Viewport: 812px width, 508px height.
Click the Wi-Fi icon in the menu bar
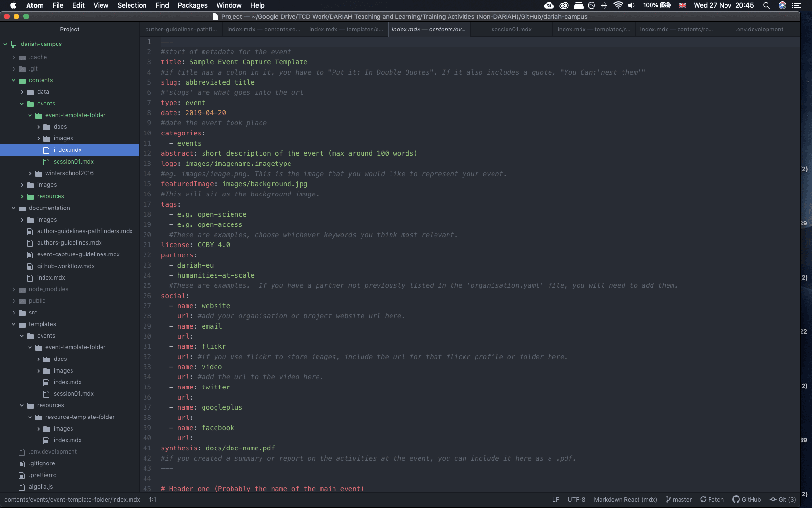[618, 6]
